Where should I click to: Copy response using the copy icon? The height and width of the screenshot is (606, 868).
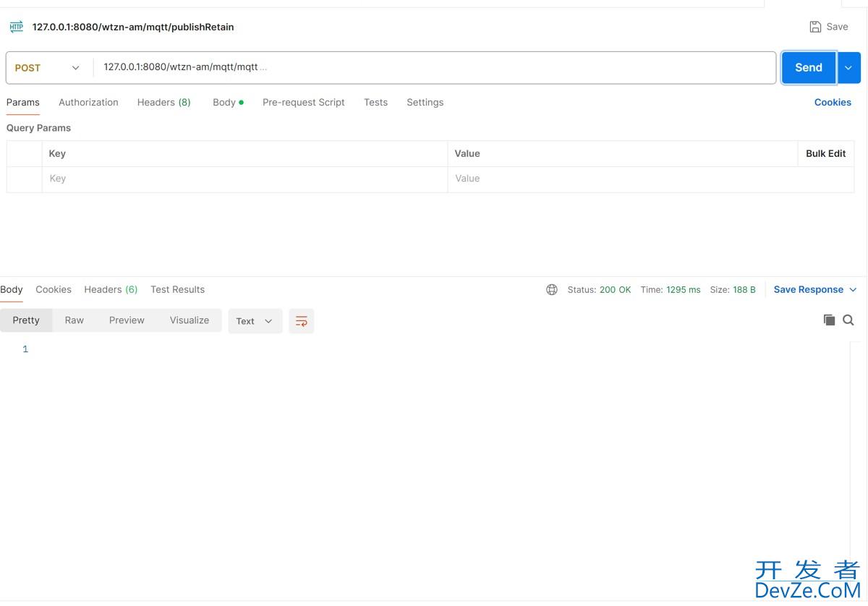(829, 320)
